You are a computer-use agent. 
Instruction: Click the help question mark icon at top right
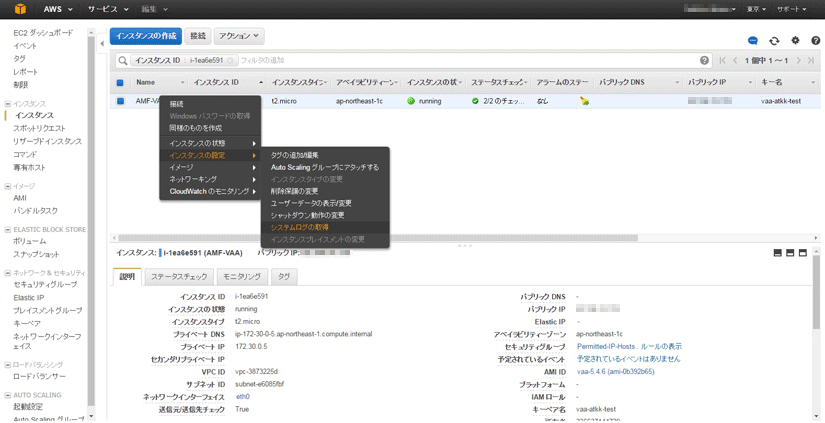816,40
